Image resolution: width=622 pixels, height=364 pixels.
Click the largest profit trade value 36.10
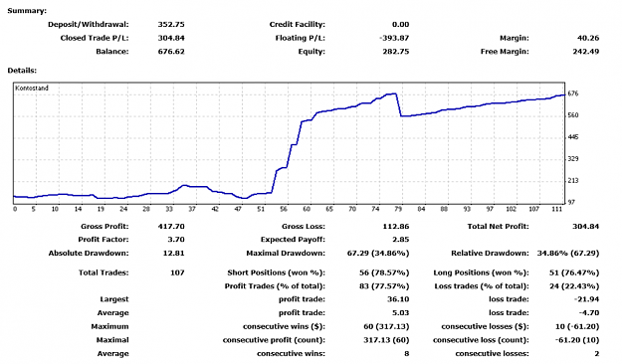(x=398, y=299)
